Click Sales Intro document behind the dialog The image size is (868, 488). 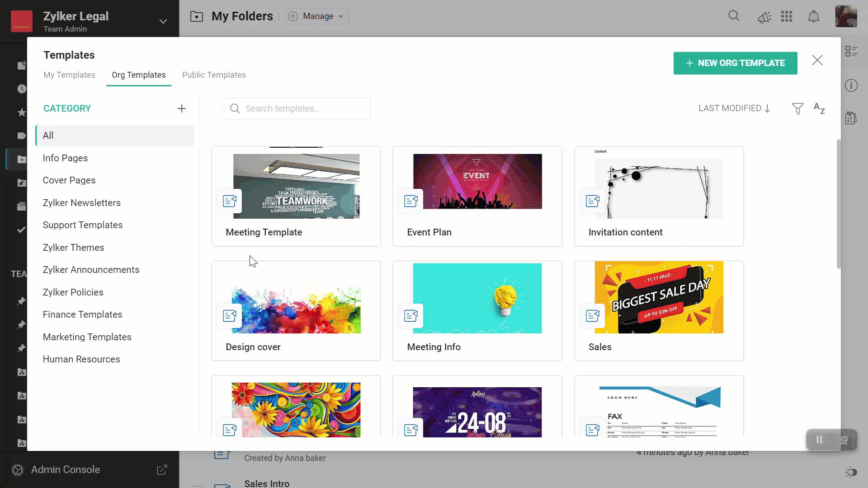point(267,483)
